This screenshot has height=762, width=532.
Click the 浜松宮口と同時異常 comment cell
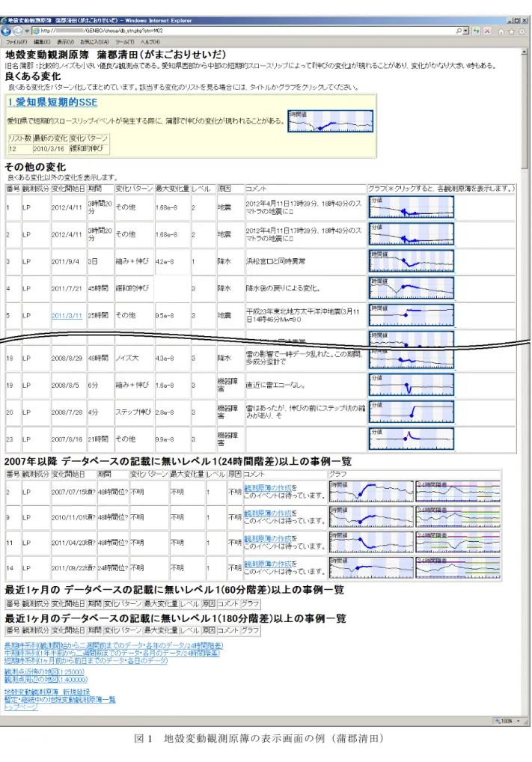click(x=305, y=261)
